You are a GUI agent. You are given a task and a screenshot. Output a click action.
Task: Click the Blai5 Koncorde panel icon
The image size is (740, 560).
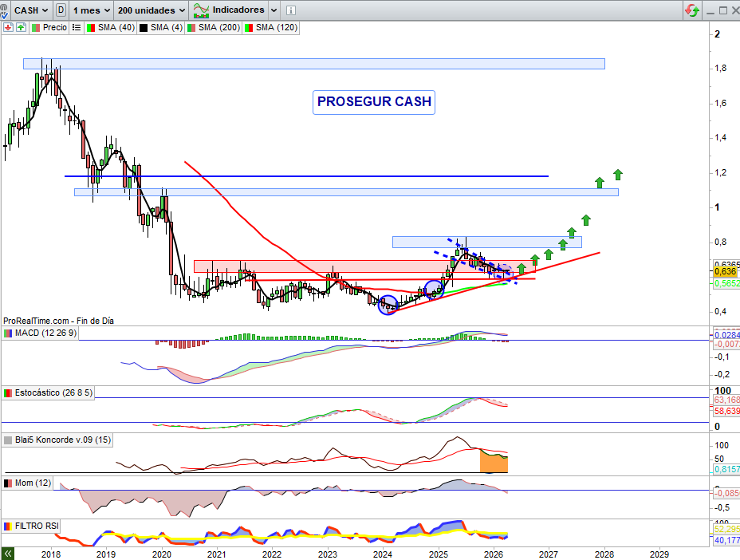pyautogui.click(x=8, y=440)
